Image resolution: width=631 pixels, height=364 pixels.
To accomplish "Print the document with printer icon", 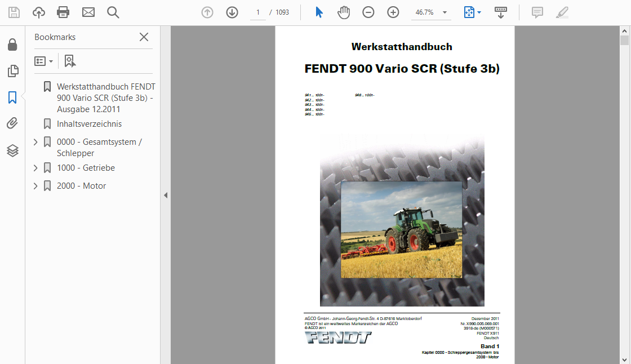I will 63,12.
